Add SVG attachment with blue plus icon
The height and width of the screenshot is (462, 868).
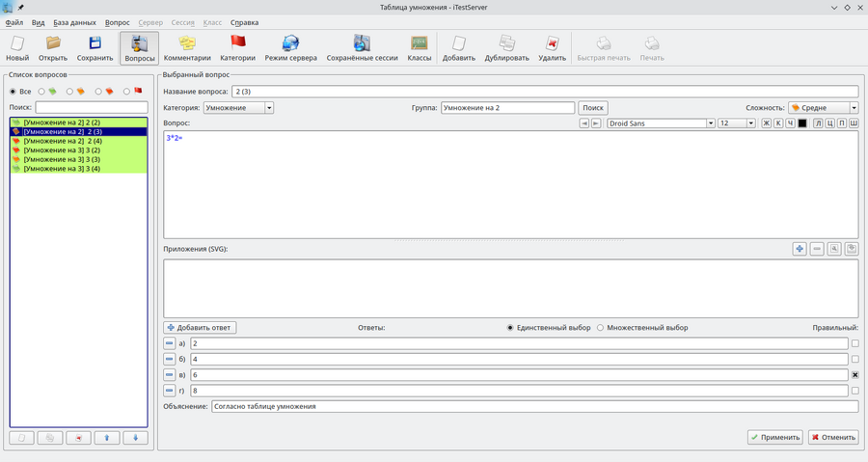(800, 249)
